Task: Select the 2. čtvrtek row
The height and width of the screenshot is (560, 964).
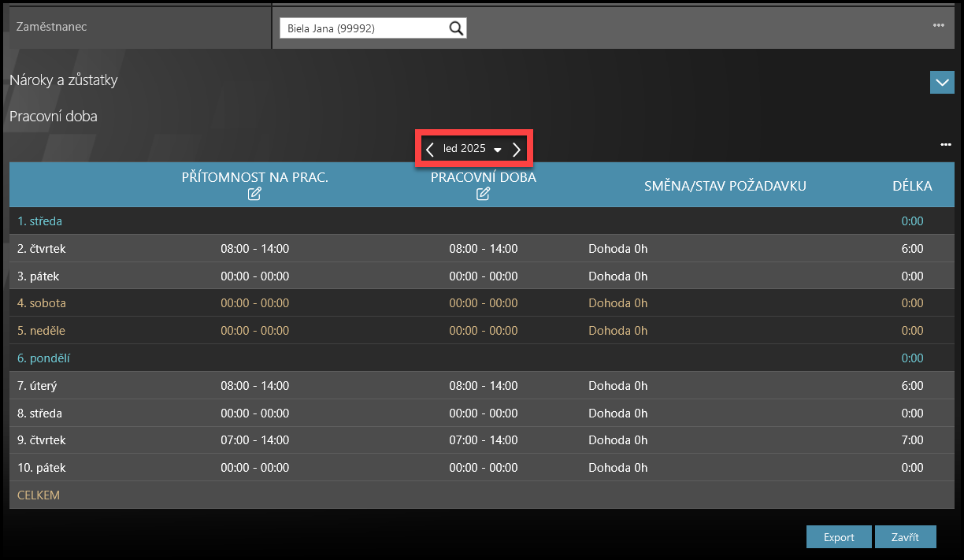Action: point(42,249)
